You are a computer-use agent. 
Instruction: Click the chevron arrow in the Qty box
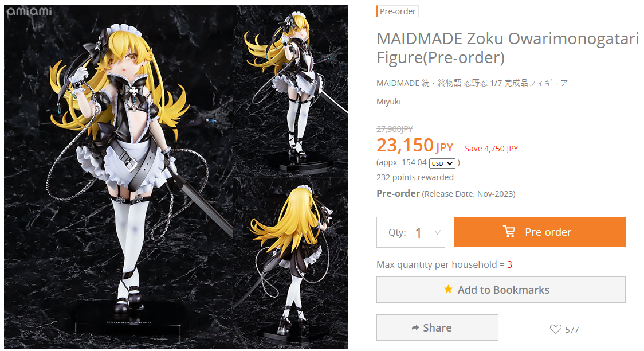tap(437, 233)
